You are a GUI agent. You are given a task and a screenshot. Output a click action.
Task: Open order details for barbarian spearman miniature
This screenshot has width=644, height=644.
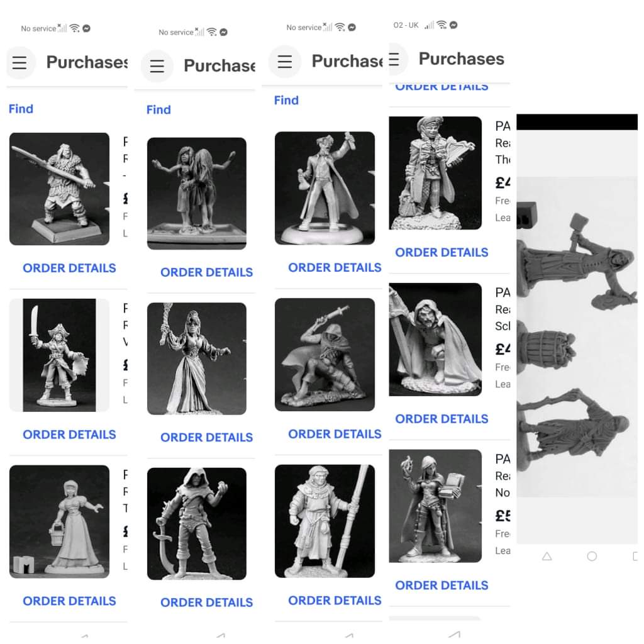(69, 268)
